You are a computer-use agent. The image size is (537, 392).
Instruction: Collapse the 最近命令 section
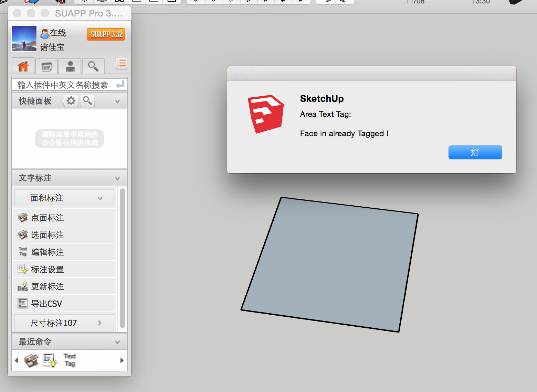coord(117,342)
